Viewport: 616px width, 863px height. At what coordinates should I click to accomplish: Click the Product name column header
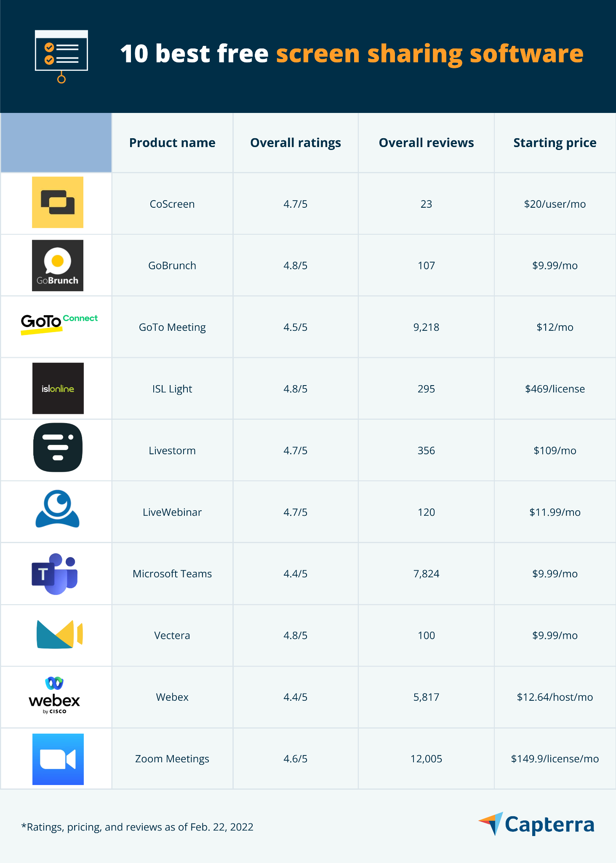tap(172, 143)
